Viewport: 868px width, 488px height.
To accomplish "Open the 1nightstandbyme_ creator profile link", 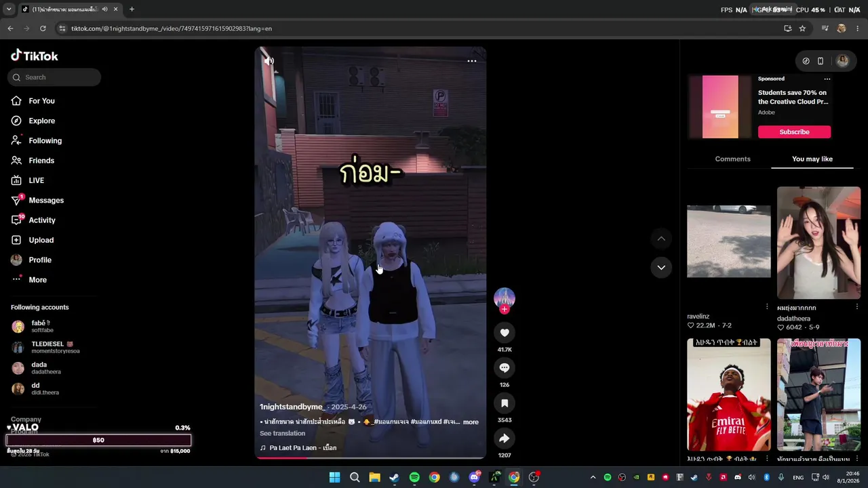I will (x=292, y=407).
